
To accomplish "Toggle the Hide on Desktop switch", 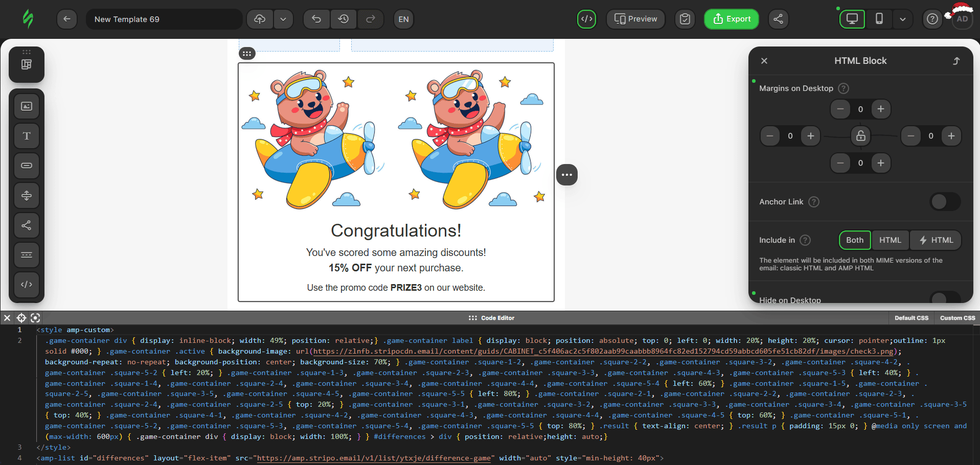I will pyautogui.click(x=945, y=298).
